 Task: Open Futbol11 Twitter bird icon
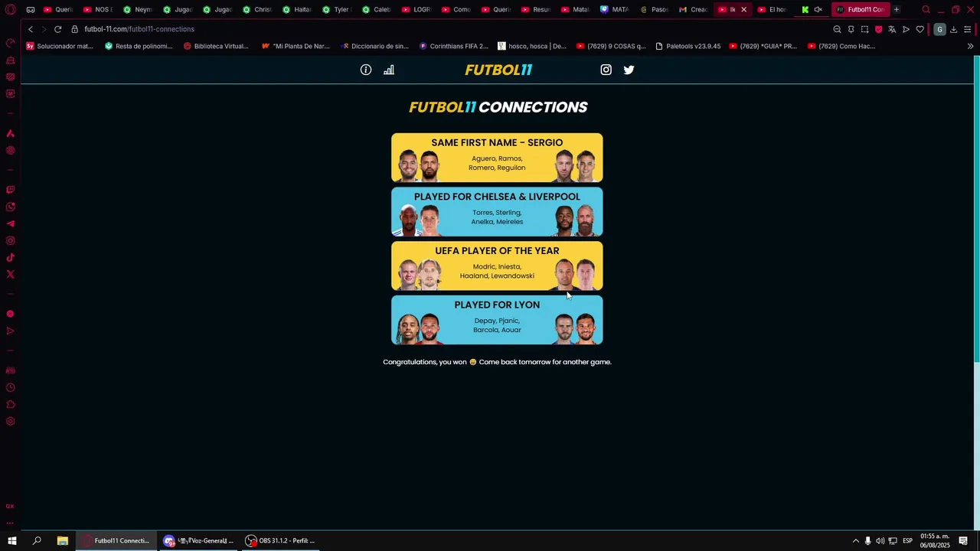629,70
